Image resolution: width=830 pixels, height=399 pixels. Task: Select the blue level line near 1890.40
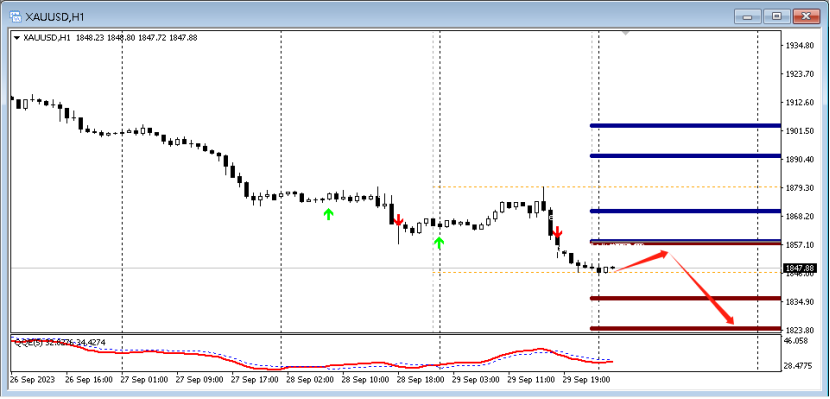coord(685,156)
